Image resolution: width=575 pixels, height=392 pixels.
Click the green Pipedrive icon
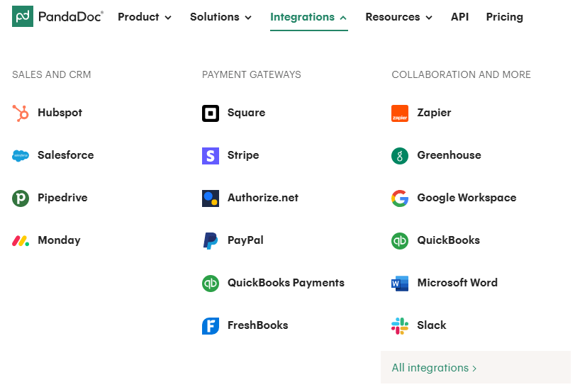[x=21, y=198]
